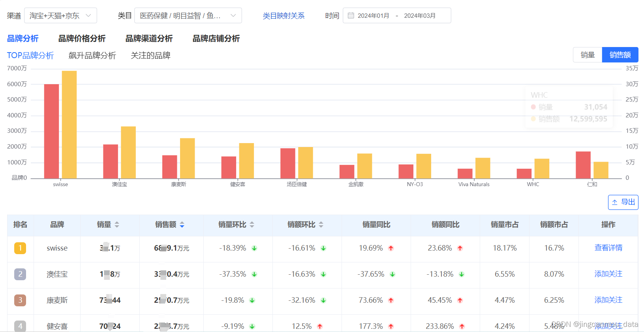Viewport: 644px width, 332px height.
Task: Click the swisse brand name cell
Action: (57, 248)
